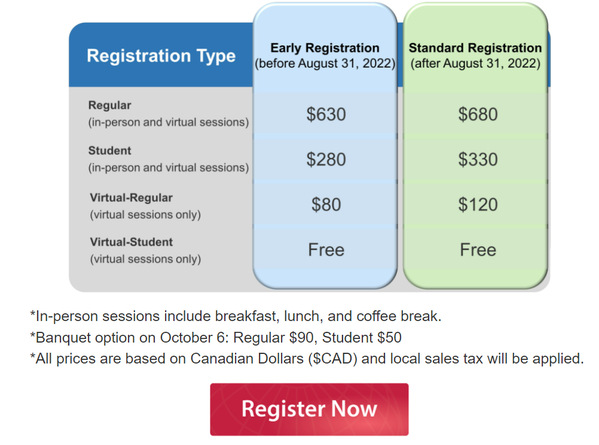The image size is (599, 445).
Task: Select the Standard Registration column header
Action: coord(475,55)
